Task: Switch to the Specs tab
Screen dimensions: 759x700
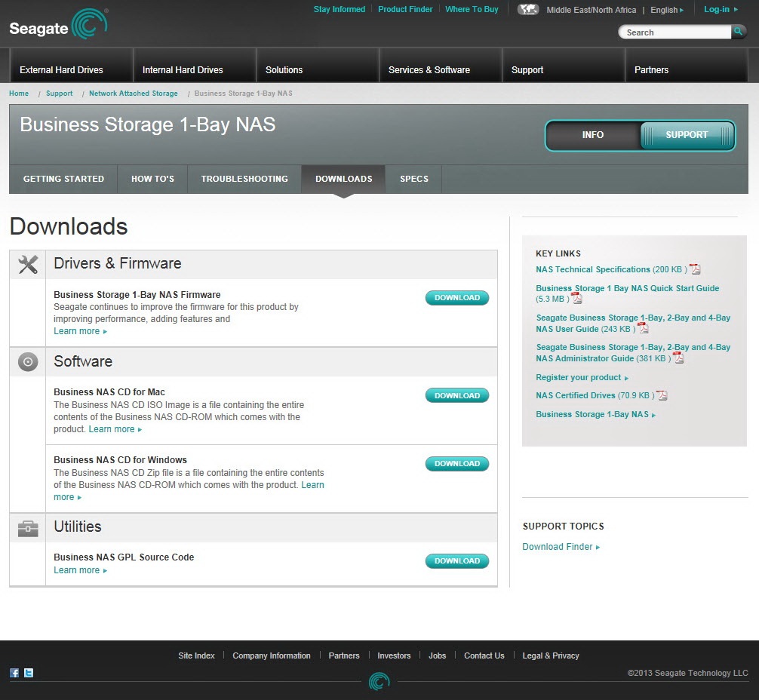Action: pos(414,179)
